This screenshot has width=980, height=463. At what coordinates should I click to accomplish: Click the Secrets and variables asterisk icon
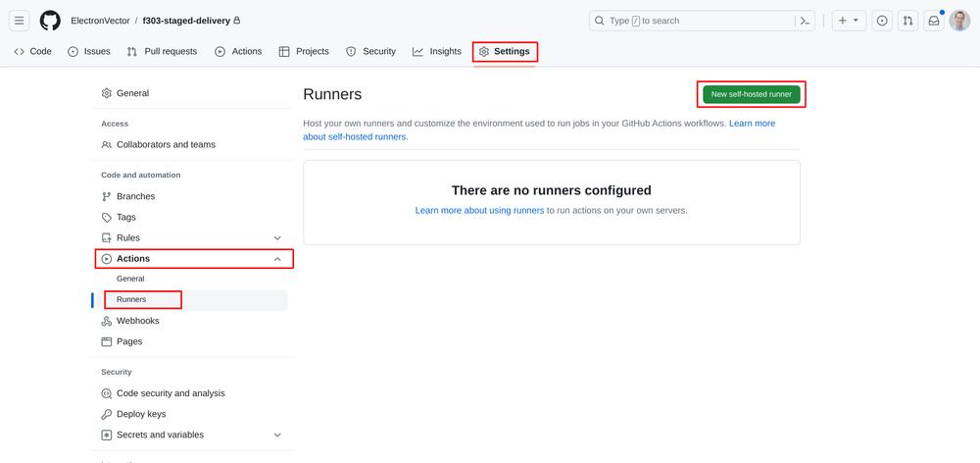pyautogui.click(x=106, y=435)
